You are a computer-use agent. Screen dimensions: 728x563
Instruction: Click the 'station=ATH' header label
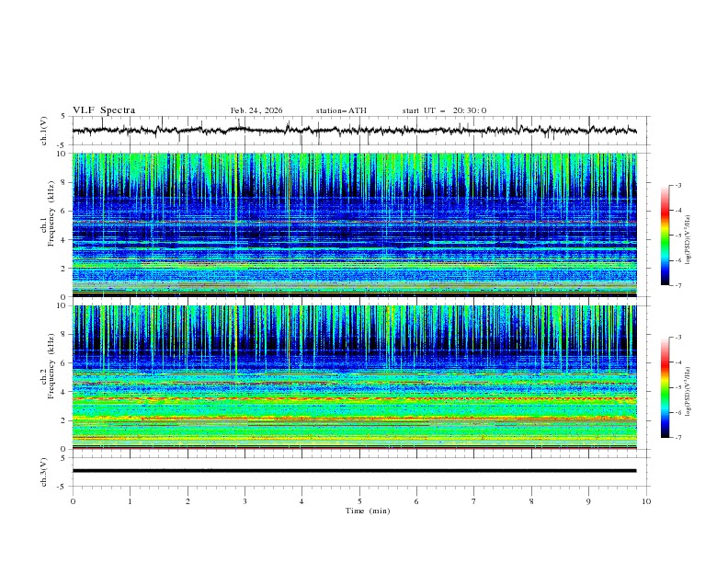point(341,110)
